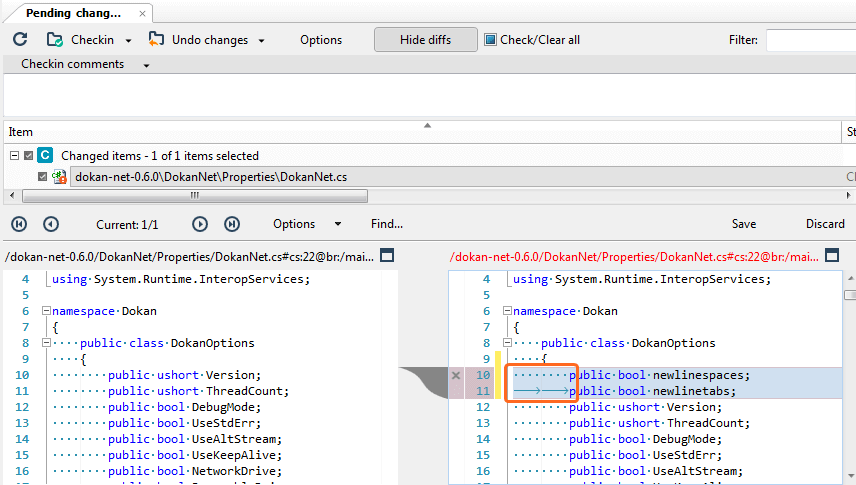The width and height of the screenshot is (856, 485).
Task: Maximize the left diff pane icon
Action: tap(387, 255)
